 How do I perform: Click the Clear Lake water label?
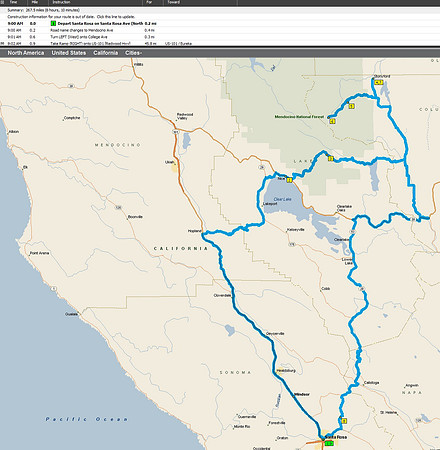[282, 199]
